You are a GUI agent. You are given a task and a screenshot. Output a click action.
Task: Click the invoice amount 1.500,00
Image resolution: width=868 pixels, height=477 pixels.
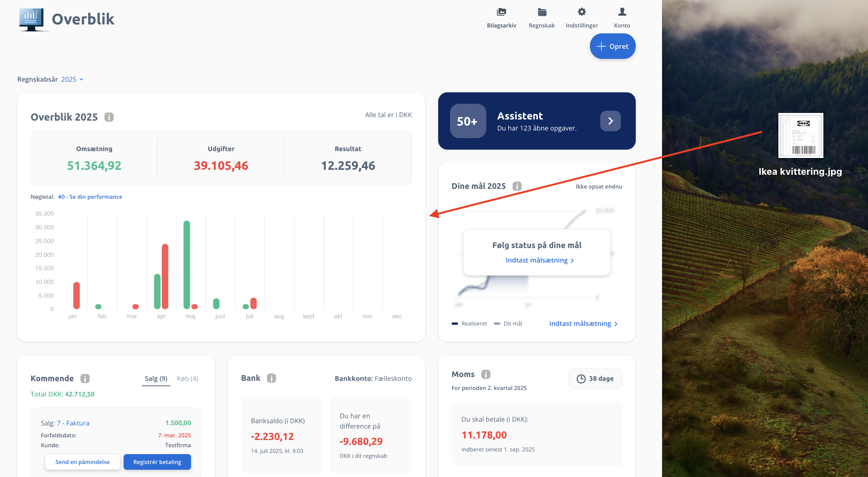coord(178,423)
